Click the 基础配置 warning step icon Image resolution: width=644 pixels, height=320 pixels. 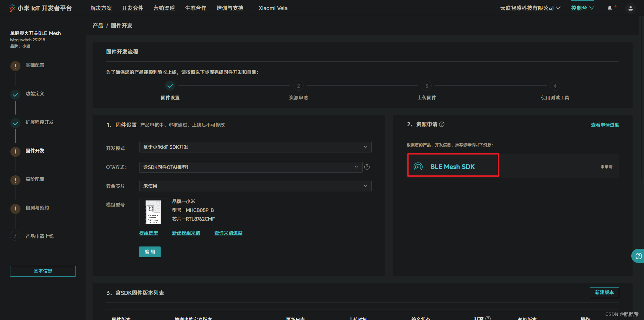click(x=15, y=66)
